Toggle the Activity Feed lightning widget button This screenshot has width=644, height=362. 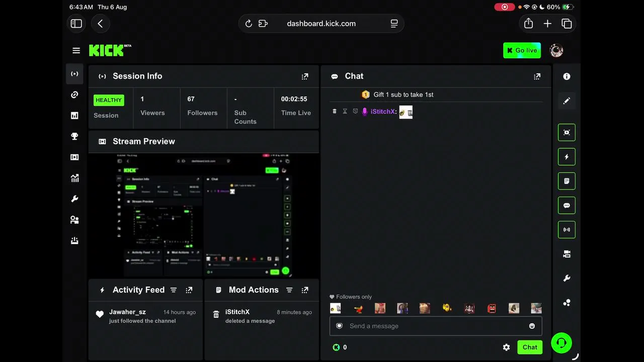[567, 157]
